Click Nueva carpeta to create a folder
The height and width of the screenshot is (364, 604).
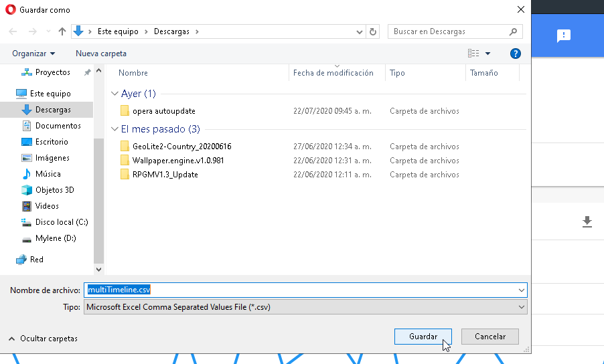coord(101,54)
